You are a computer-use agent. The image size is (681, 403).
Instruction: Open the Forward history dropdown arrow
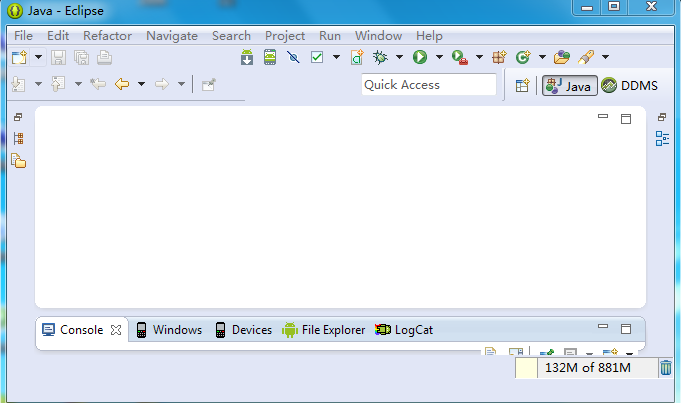click(x=181, y=84)
